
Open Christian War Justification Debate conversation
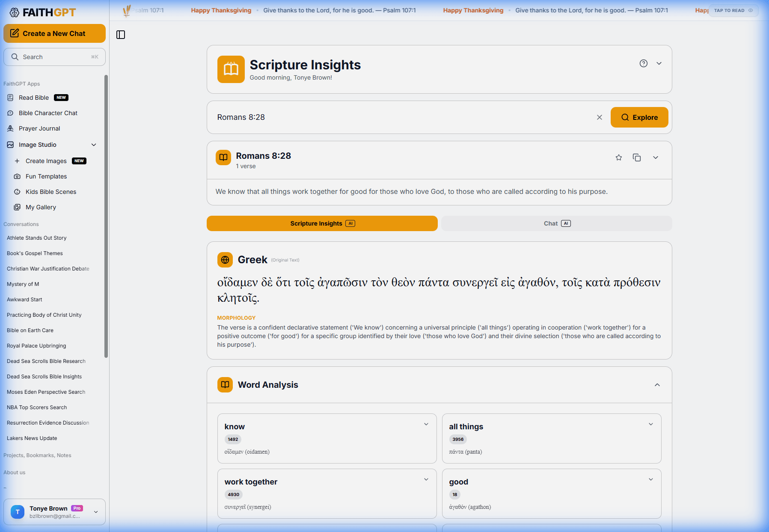pyautogui.click(x=48, y=269)
